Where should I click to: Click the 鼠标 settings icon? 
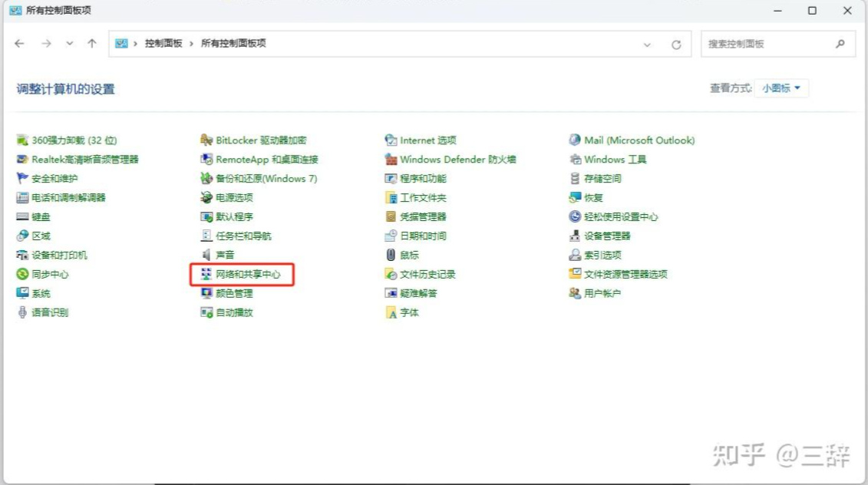pyautogui.click(x=391, y=255)
